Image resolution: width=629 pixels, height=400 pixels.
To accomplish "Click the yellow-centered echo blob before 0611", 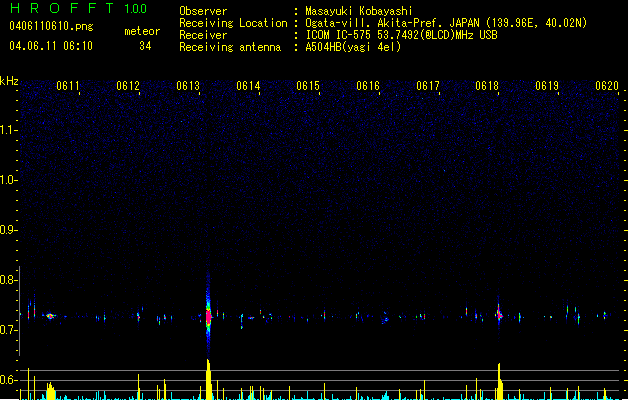I will click(x=50, y=316).
